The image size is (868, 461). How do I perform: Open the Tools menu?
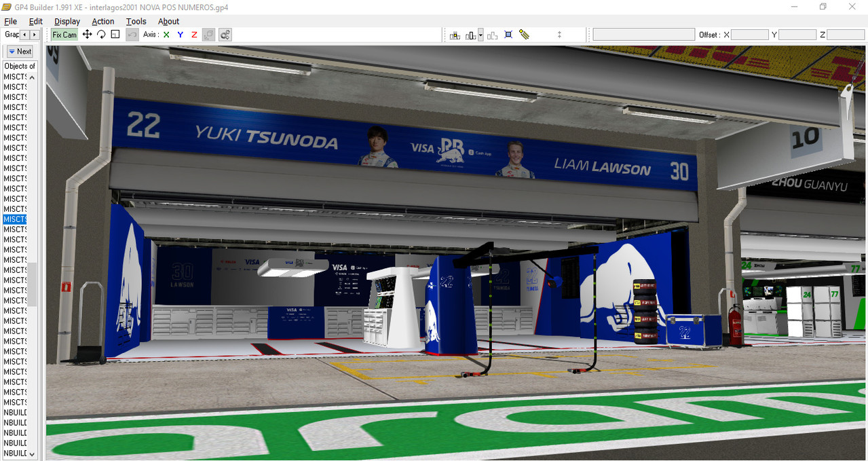tap(136, 21)
